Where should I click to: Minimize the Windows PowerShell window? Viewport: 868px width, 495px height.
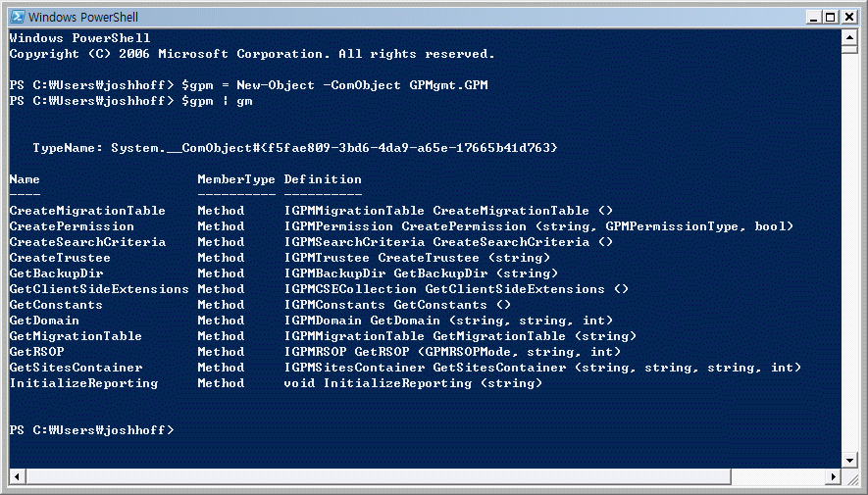813,17
